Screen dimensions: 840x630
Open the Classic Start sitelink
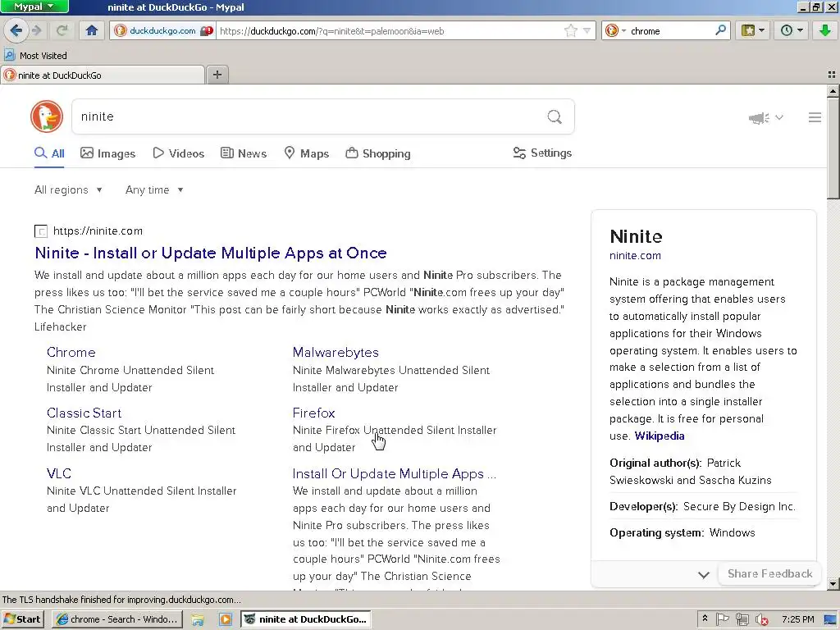(x=84, y=413)
